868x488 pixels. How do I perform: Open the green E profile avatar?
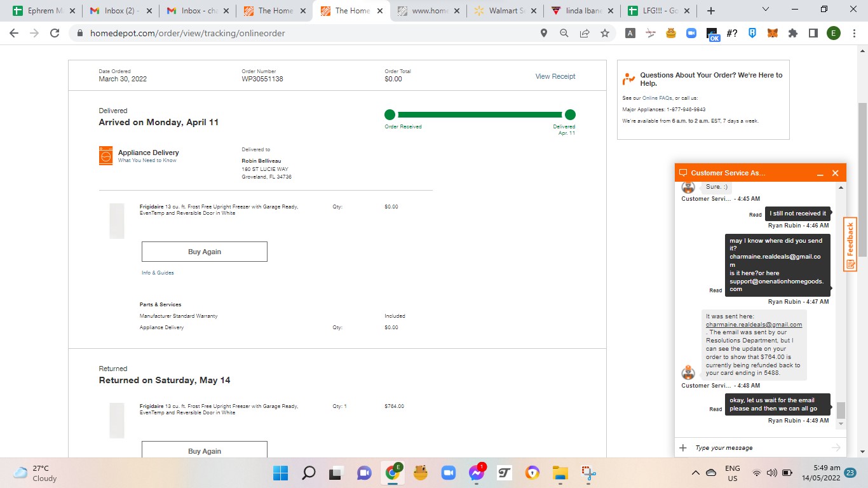[x=834, y=33]
